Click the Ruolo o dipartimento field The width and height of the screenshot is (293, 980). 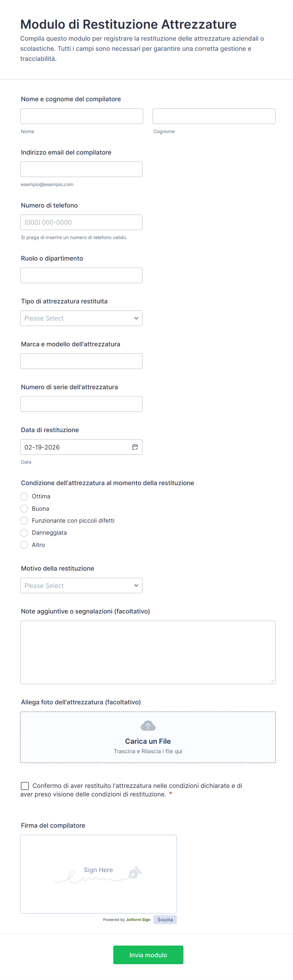tap(81, 275)
